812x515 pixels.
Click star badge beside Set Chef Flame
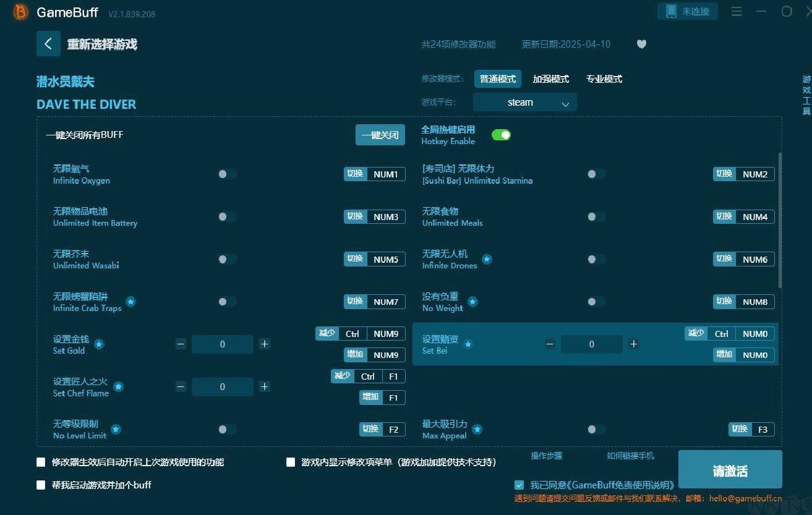tap(118, 387)
